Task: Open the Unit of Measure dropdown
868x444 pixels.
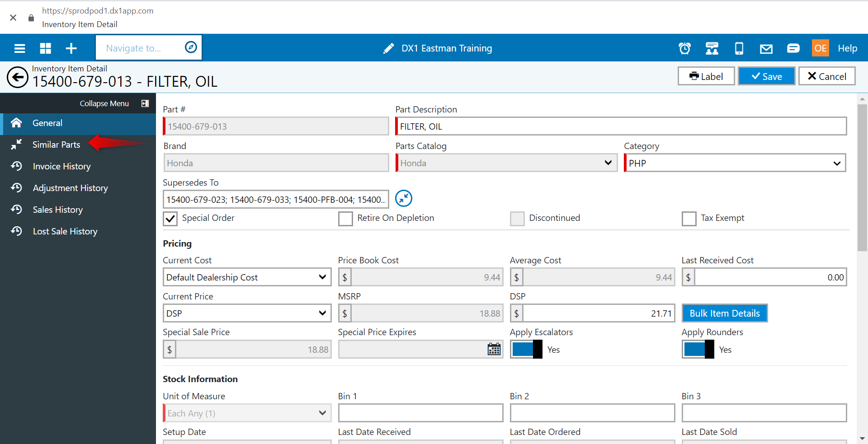Action: point(247,413)
